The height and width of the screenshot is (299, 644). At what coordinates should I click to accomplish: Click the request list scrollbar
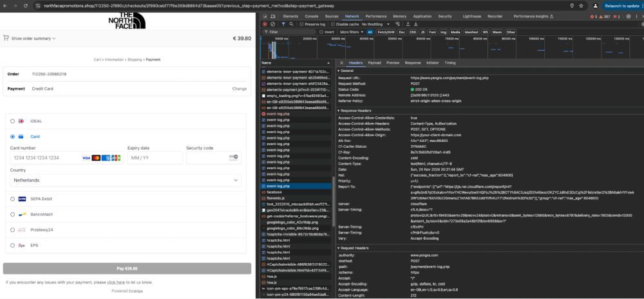(334, 201)
